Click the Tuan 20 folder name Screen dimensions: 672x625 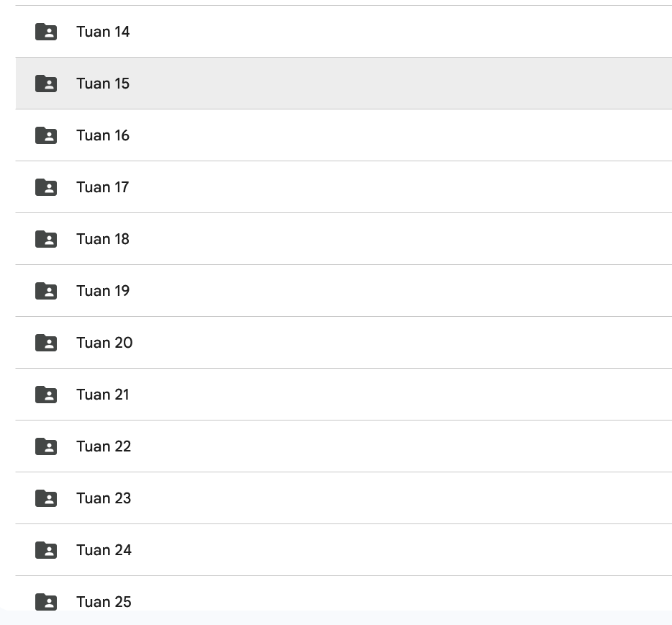pyautogui.click(x=104, y=343)
